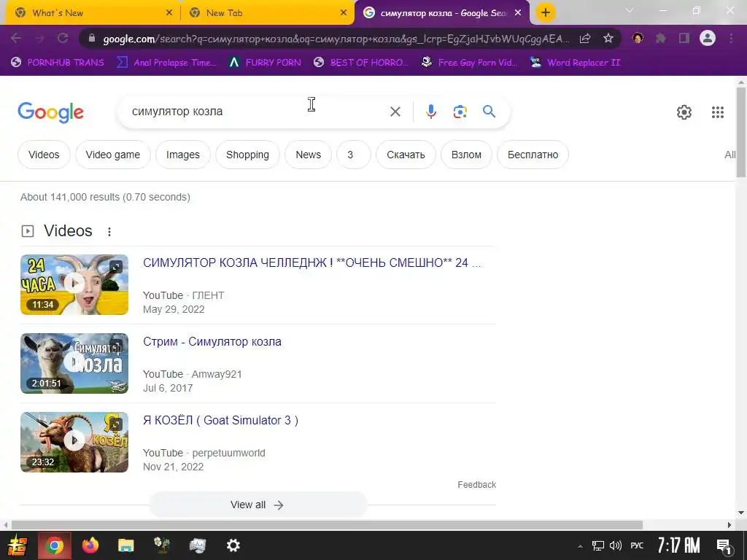The height and width of the screenshot is (560, 747).
Task: Click the blue search magnifier icon
Action: click(x=489, y=112)
